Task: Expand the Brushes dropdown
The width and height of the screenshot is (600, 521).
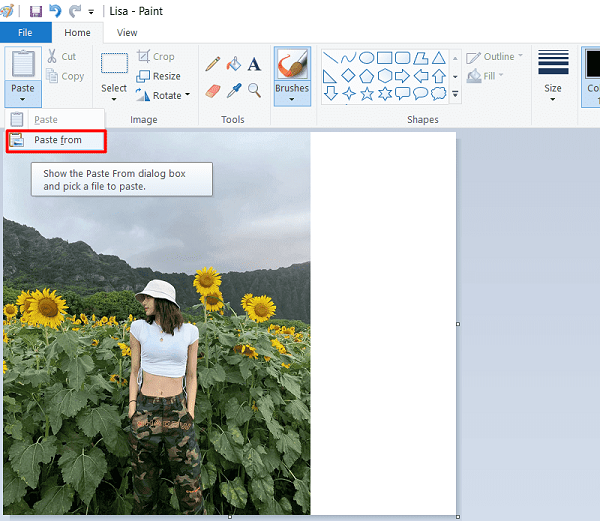Action: 292,100
